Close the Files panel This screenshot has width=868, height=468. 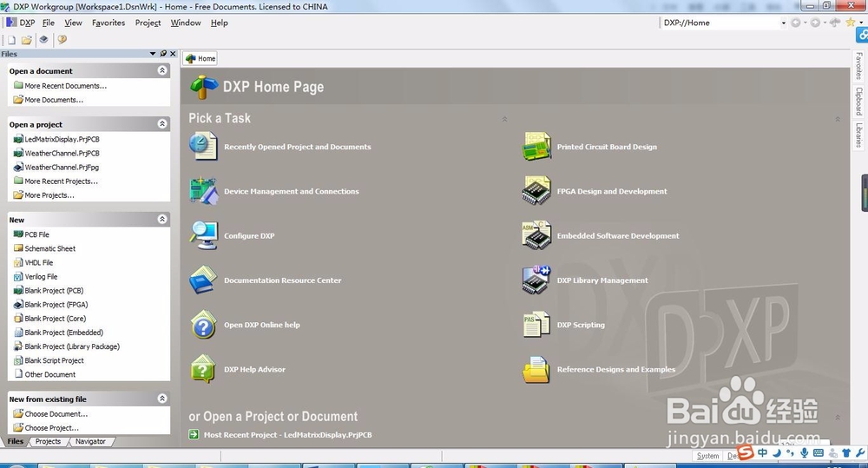[173, 54]
